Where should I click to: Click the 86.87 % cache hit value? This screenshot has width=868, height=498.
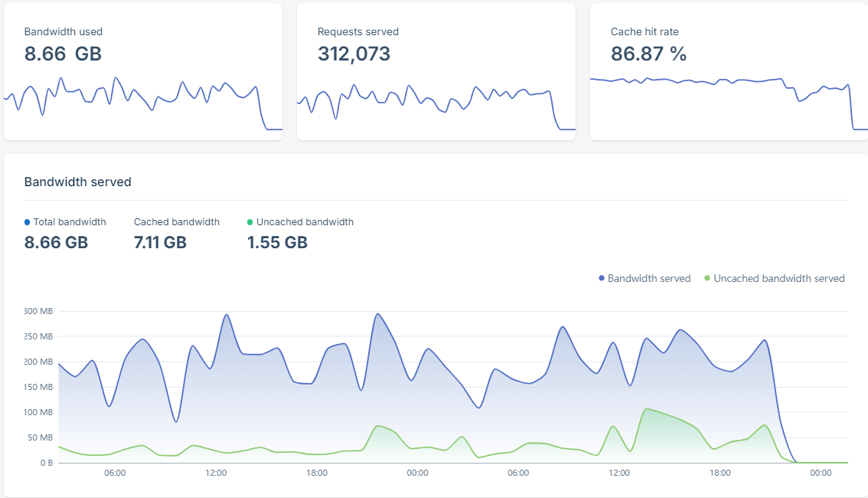[x=648, y=54]
